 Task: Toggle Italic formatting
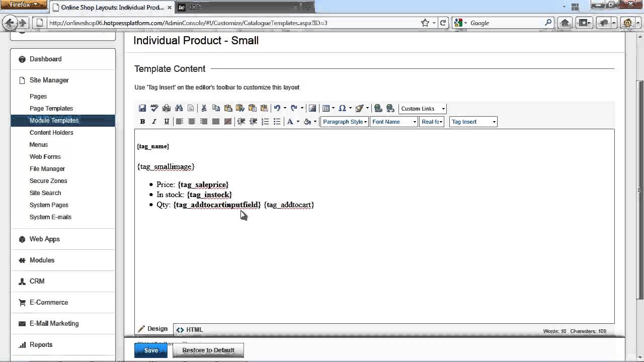click(x=154, y=121)
